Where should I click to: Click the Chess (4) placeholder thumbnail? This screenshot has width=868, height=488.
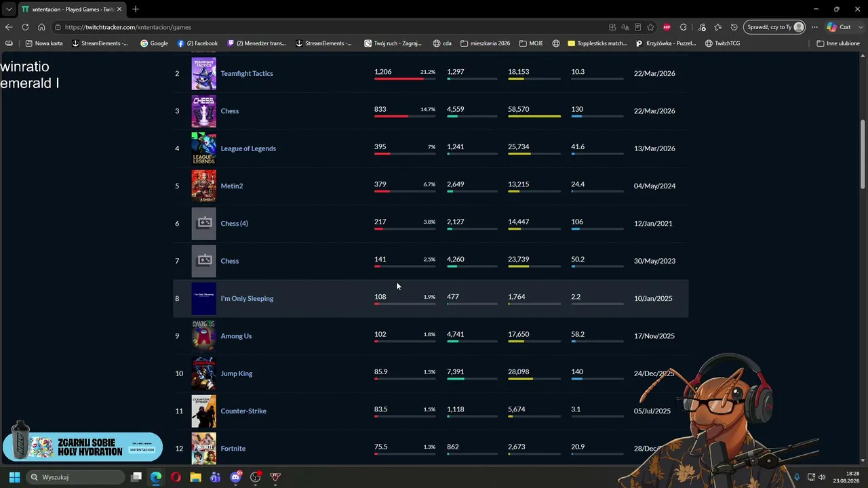(203, 224)
